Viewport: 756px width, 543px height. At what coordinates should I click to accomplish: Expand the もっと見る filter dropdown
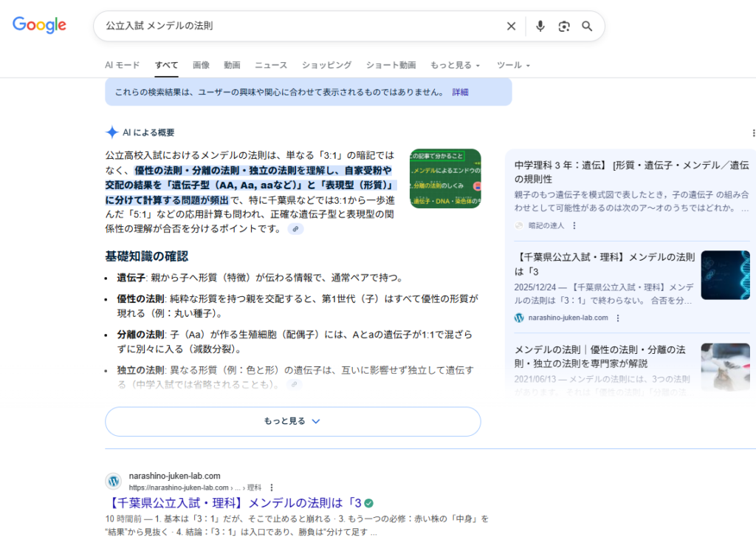pos(455,65)
